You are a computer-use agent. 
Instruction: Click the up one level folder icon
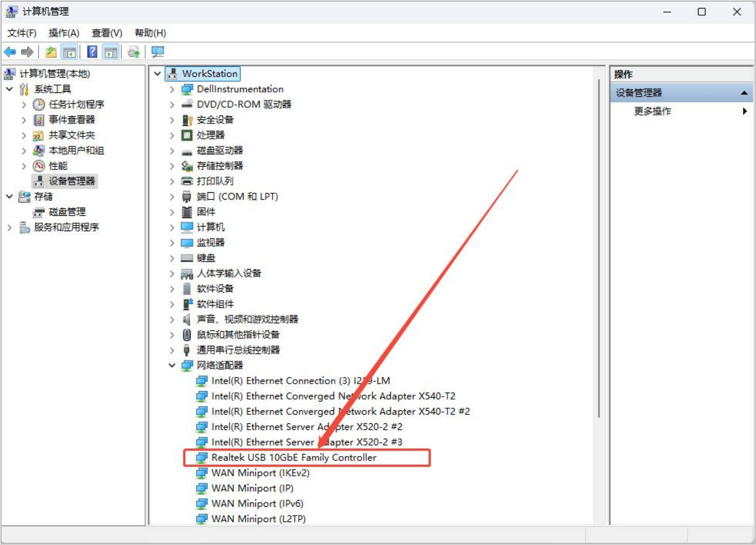51,52
